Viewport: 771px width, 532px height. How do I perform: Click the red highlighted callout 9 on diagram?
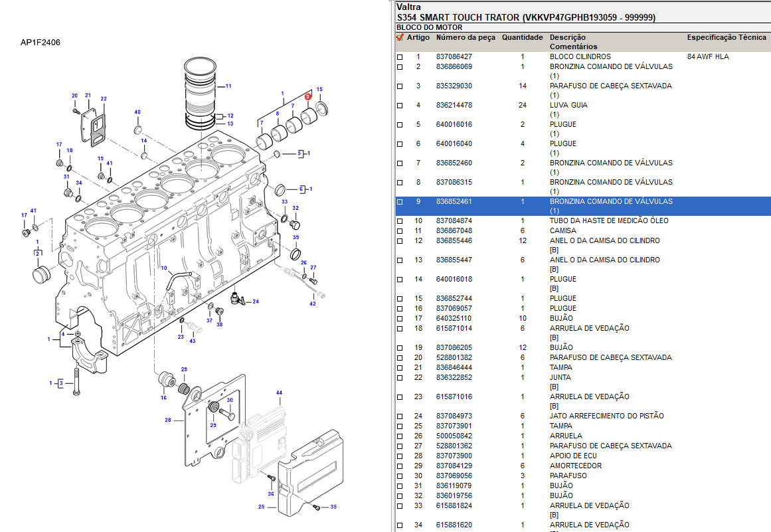tap(307, 97)
